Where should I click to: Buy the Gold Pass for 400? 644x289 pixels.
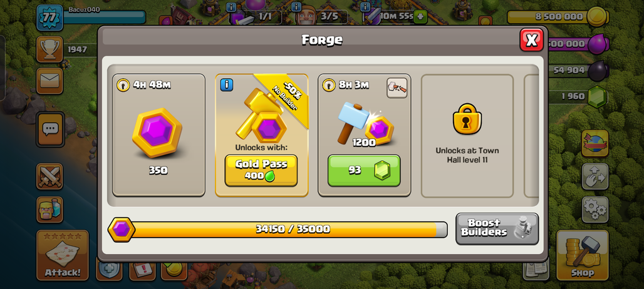coord(261,170)
